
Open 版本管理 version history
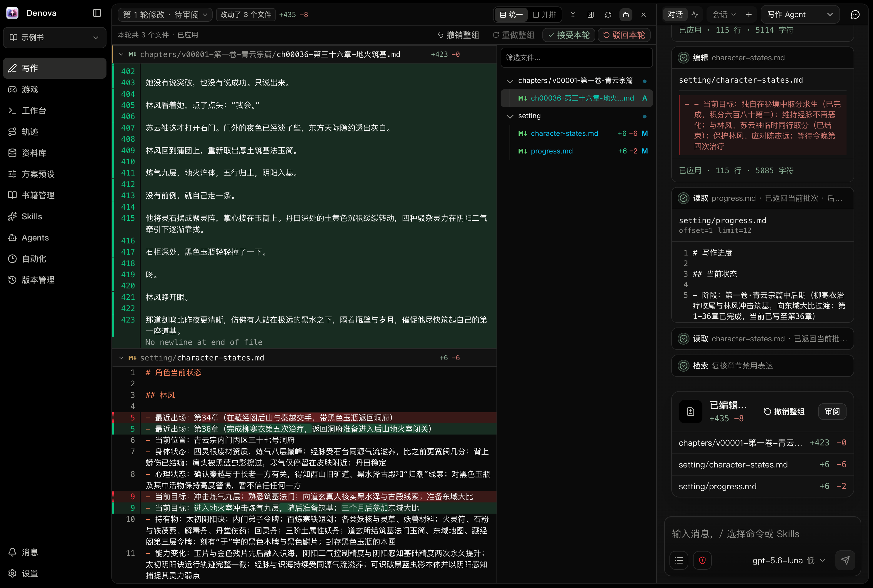coord(54,280)
